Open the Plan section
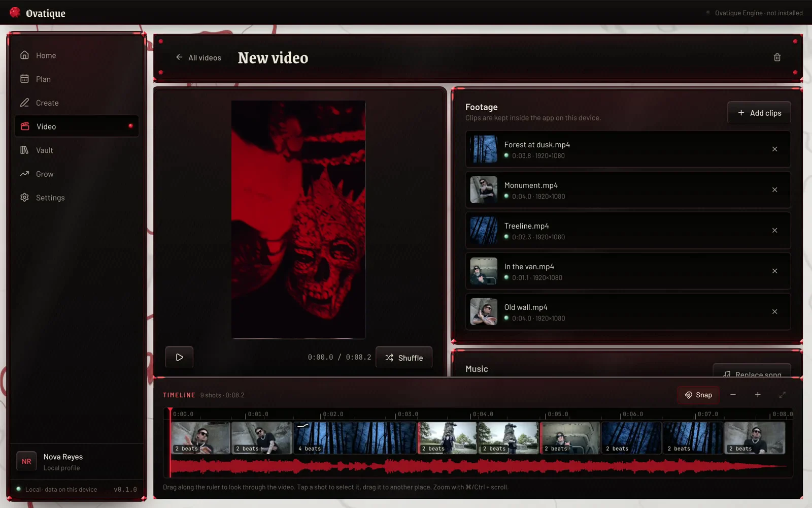 pos(77,79)
